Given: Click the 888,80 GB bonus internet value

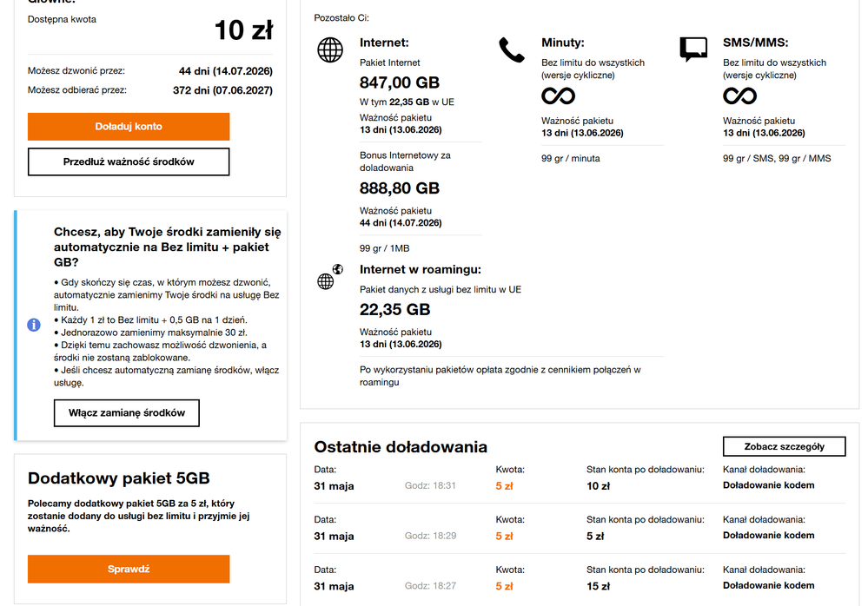Looking at the screenshot, I should pyautogui.click(x=399, y=188).
